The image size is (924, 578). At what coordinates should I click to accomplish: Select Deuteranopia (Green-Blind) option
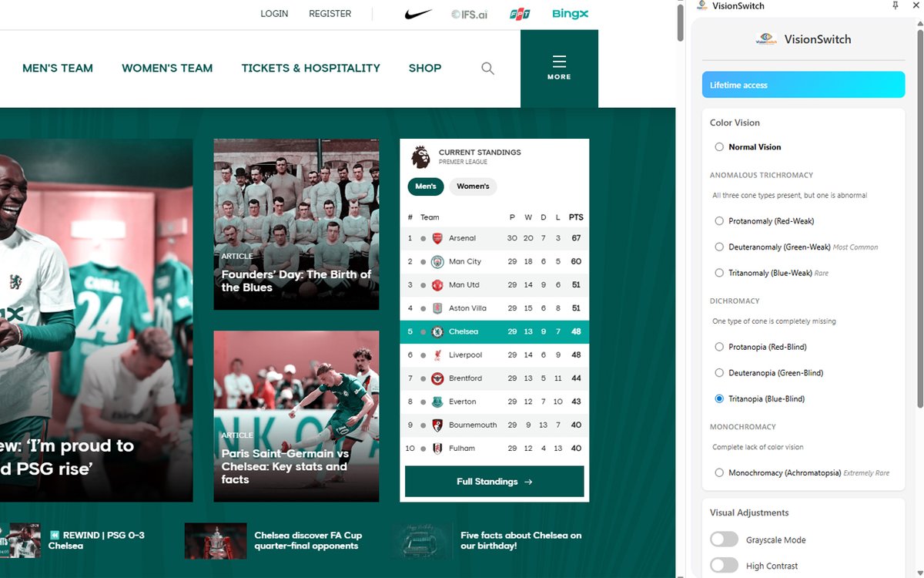tap(719, 373)
